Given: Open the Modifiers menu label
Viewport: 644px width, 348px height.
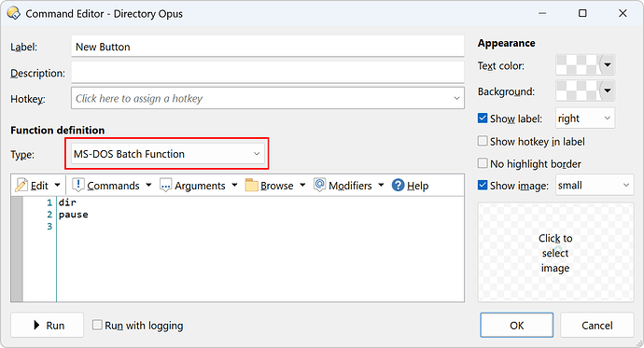Looking at the screenshot, I should tap(350, 186).
